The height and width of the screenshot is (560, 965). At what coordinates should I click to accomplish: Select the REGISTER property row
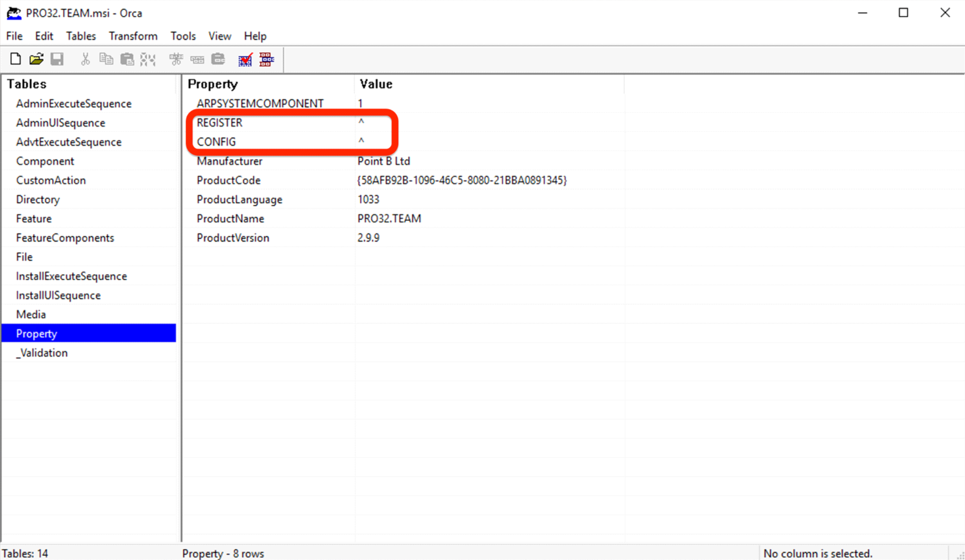220,123
